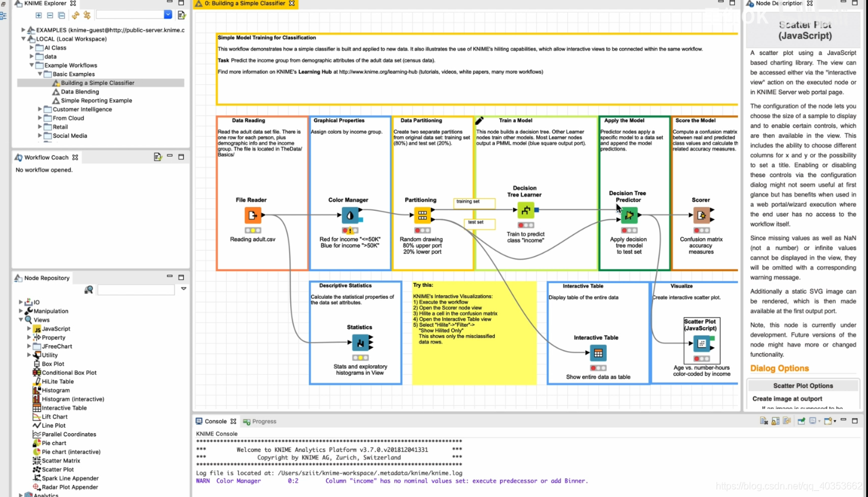Expand the JavaScript views category
868x497 pixels.
[29, 329]
